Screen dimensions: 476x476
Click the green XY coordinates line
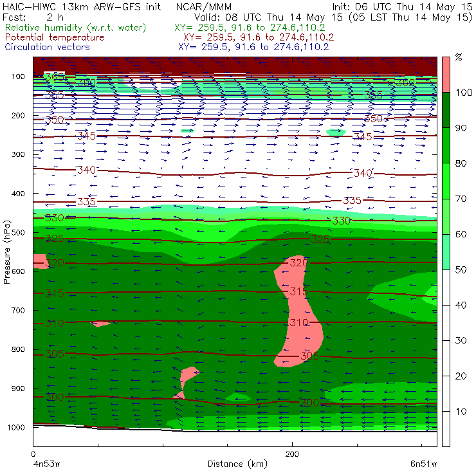point(250,28)
